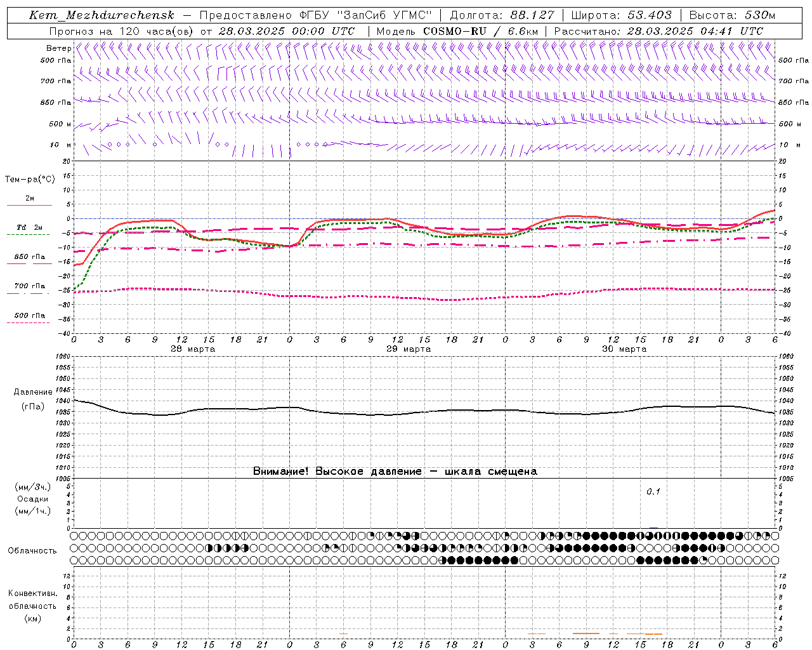This screenshot has height=650, width=812.
Task: Click the '850 гПа' temperature legend entry
Action: [x=30, y=257]
